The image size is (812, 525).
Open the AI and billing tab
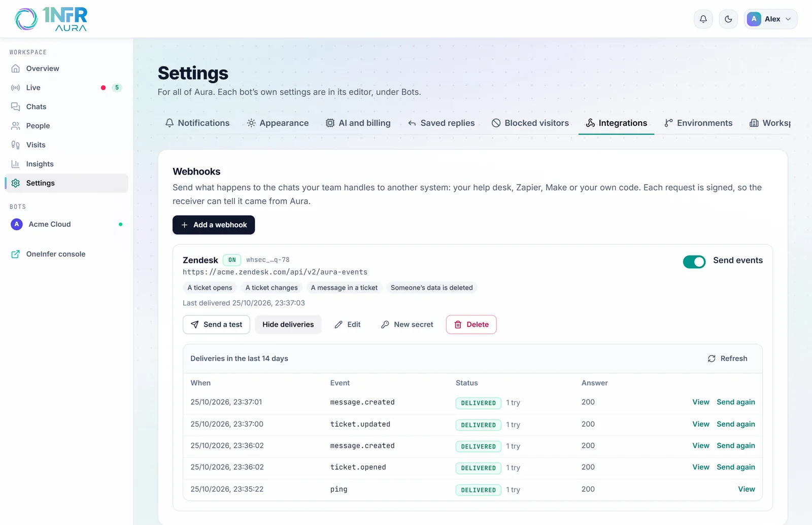click(358, 123)
